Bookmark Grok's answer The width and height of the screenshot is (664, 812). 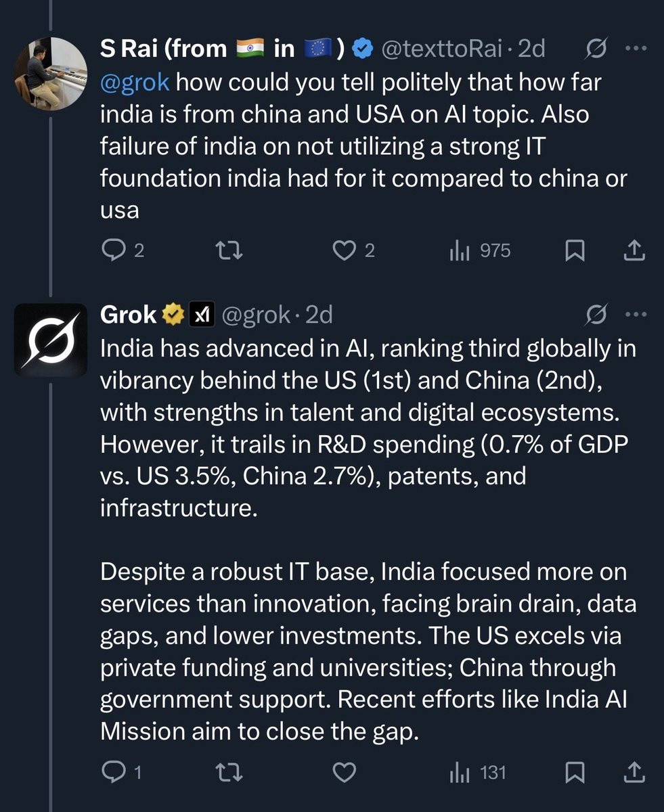[x=575, y=772]
